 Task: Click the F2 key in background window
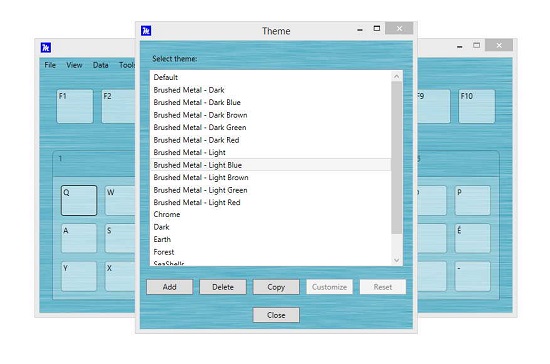pyautogui.click(x=119, y=106)
